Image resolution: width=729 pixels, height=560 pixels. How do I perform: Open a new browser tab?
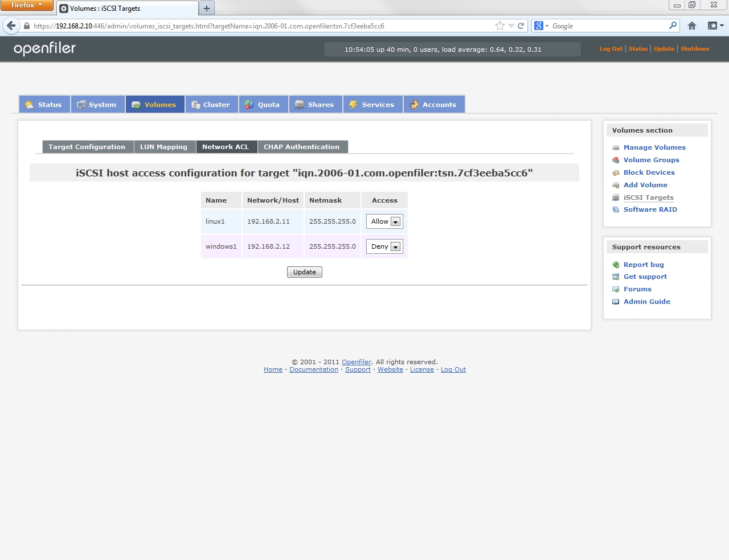tap(207, 8)
